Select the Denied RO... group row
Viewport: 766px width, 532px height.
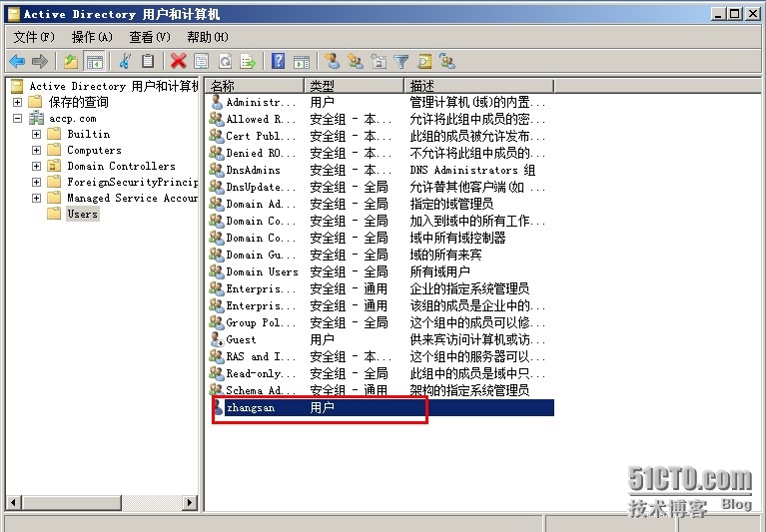pos(383,154)
